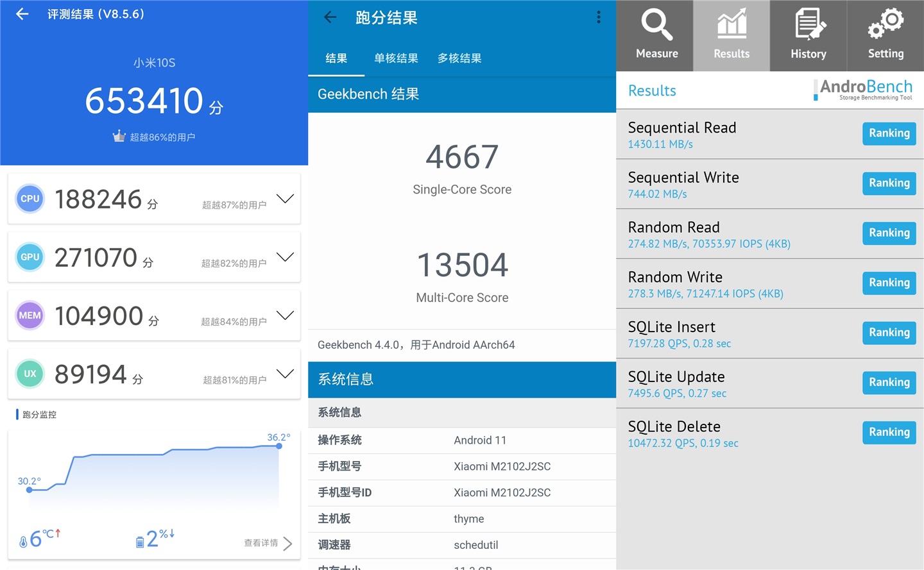This screenshot has width=924, height=570.
Task: Open the three-dot overflow menu
Action: pos(598,17)
